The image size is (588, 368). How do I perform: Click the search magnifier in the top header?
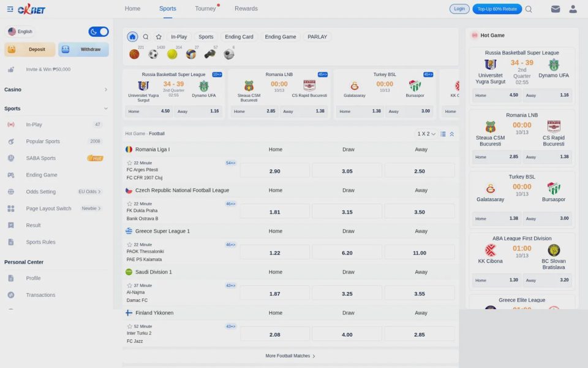[x=529, y=9]
